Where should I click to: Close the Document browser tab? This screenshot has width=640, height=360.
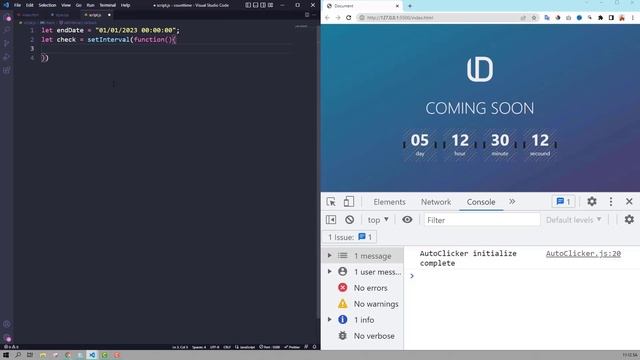coord(397,6)
